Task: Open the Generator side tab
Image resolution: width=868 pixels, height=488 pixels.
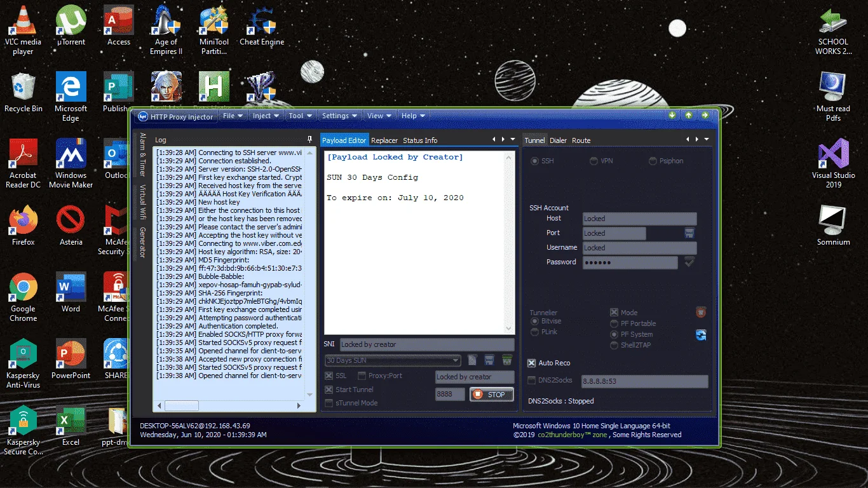Action: point(143,242)
